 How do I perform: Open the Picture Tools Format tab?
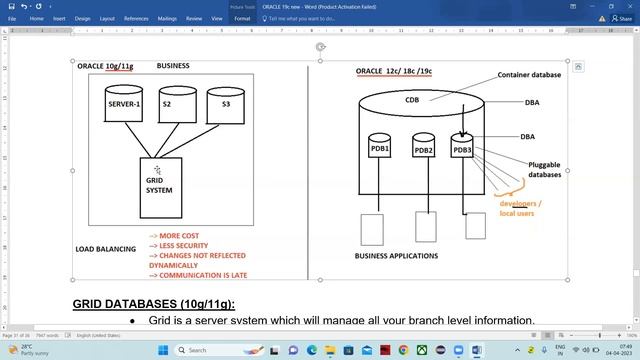point(242,19)
